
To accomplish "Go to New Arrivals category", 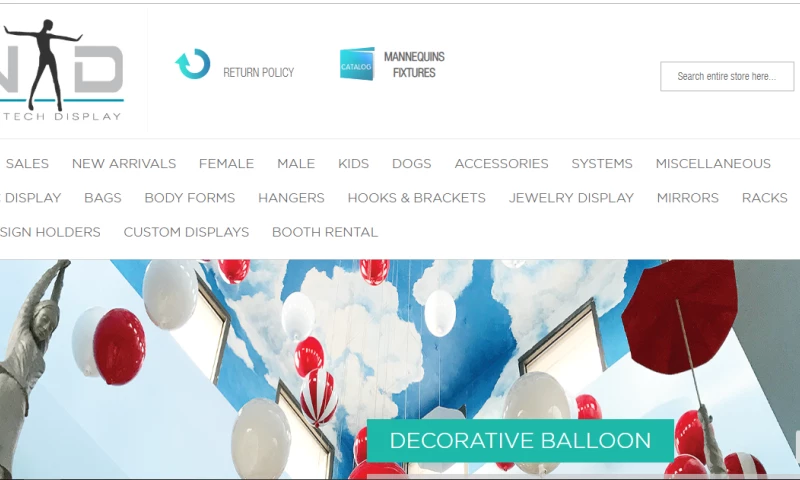I will [x=124, y=164].
